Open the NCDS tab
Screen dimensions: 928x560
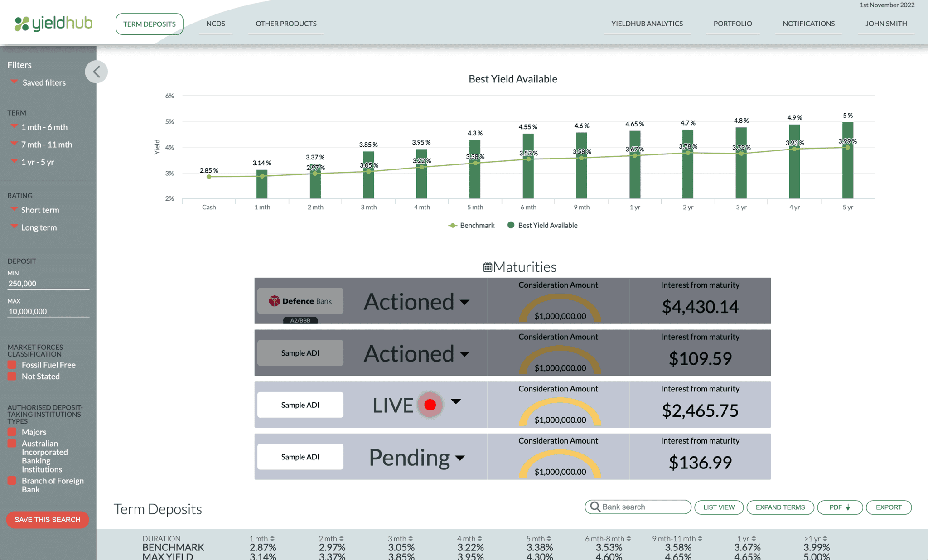[216, 24]
